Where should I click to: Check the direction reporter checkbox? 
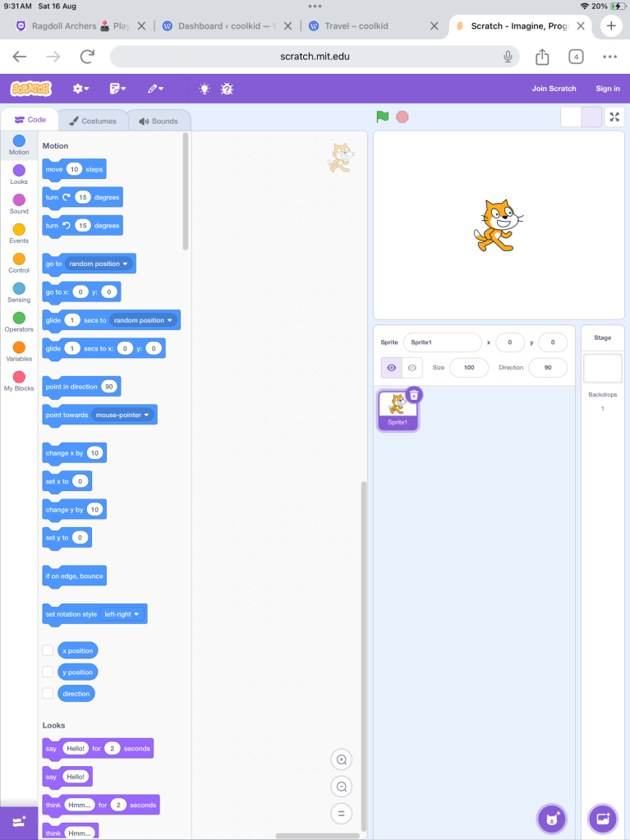(x=48, y=694)
